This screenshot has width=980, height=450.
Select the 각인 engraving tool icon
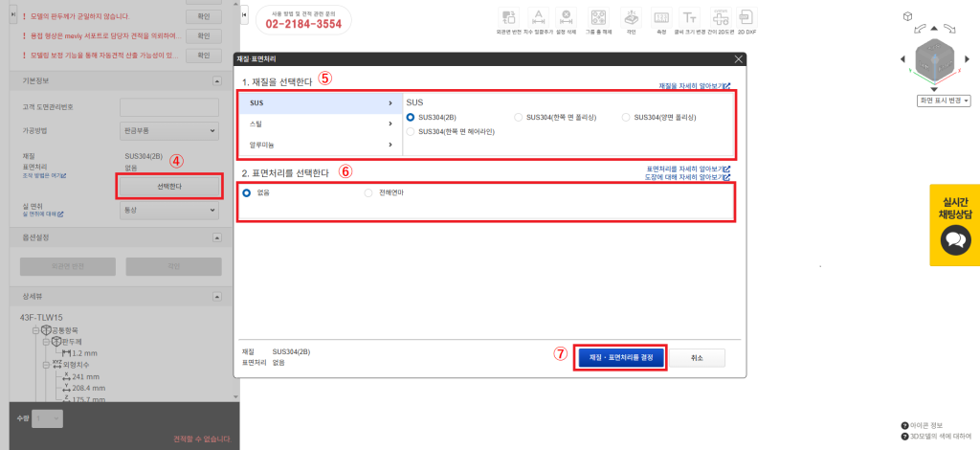tap(631, 16)
